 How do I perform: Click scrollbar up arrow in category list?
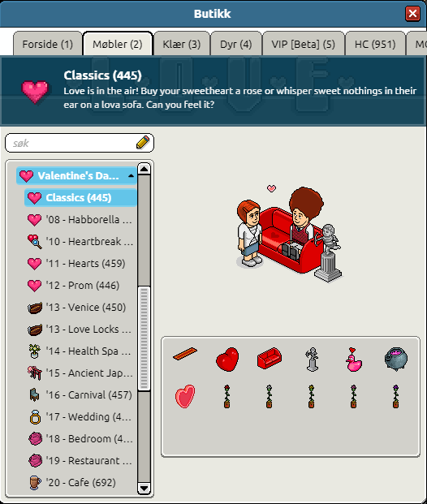[x=144, y=169]
